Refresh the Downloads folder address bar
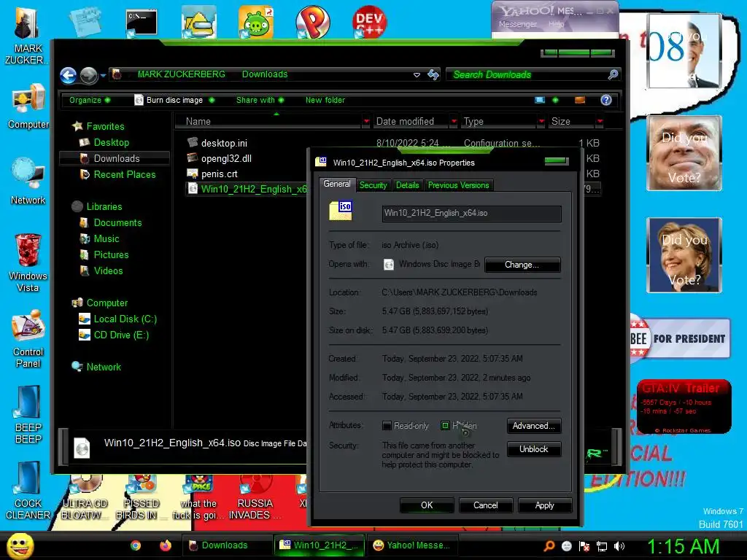This screenshot has height=560, width=747. click(x=433, y=75)
